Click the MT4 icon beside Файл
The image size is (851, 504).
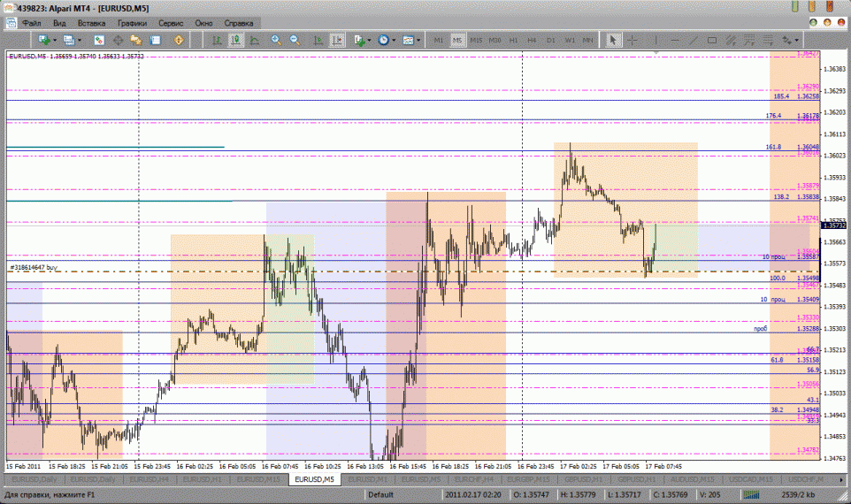11,23
